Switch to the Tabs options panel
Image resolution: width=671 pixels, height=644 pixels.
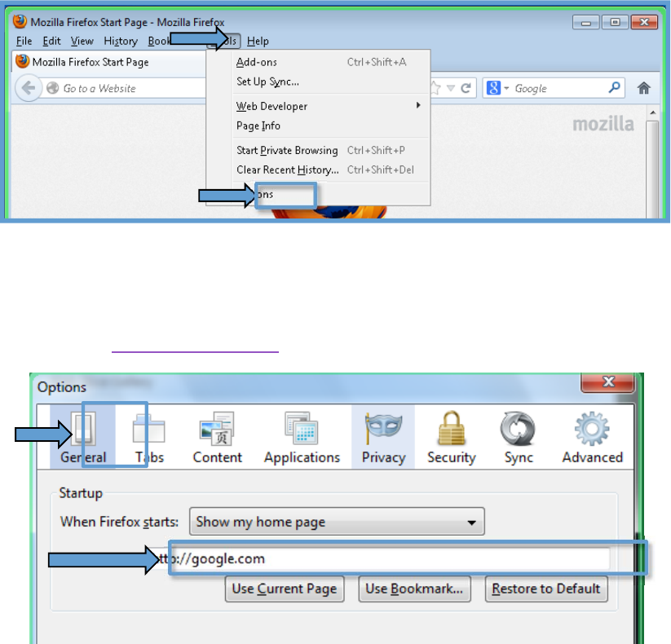click(x=149, y=437)
